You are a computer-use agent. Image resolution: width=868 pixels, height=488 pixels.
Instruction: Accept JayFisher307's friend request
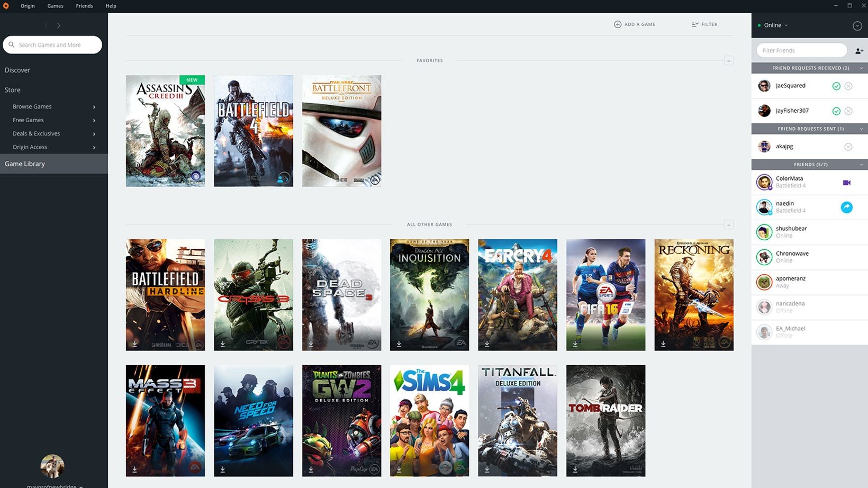tap(836, 111)
